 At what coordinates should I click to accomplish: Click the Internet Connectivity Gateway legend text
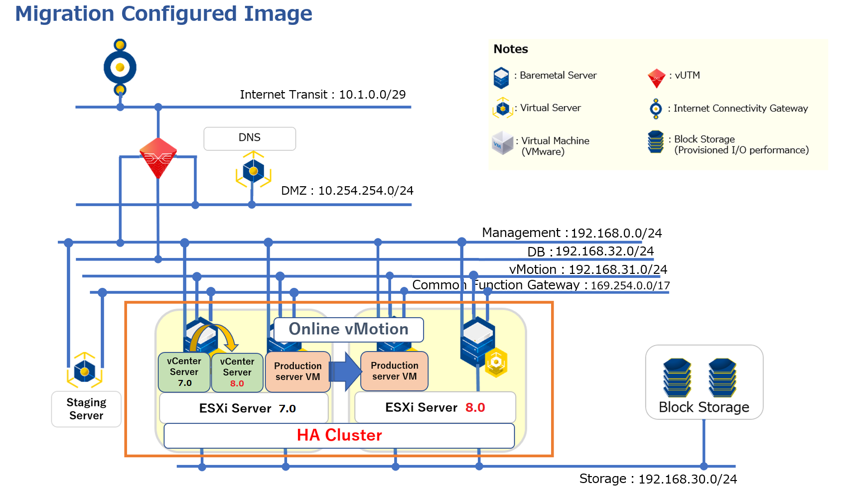[x=741, y=109]
